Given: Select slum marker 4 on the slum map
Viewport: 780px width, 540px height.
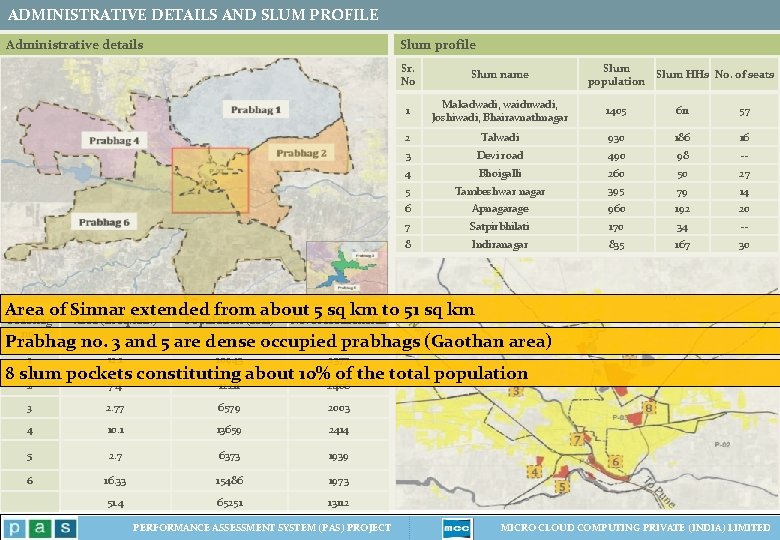Looking at the screenshot, I should pyautogui.click(x=534, y=472).
